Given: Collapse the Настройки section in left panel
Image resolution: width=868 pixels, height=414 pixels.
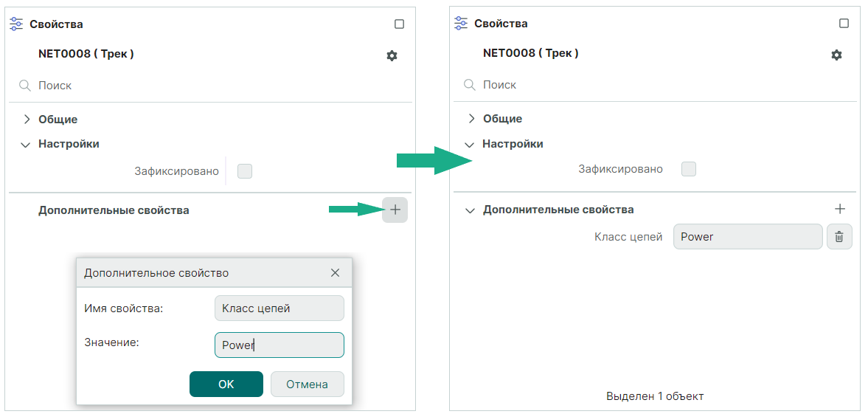Looking at the screenshot, I should tap(26, 145).
